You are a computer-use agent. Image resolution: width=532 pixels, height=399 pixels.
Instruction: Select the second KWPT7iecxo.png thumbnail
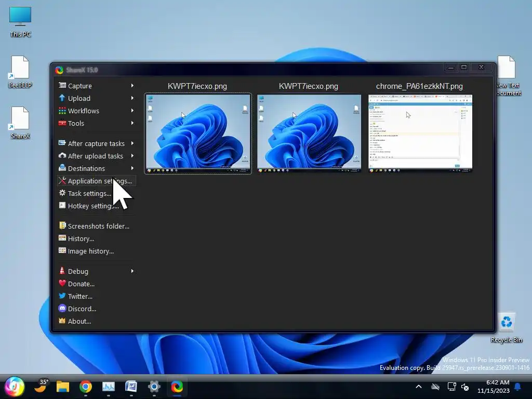309,134
